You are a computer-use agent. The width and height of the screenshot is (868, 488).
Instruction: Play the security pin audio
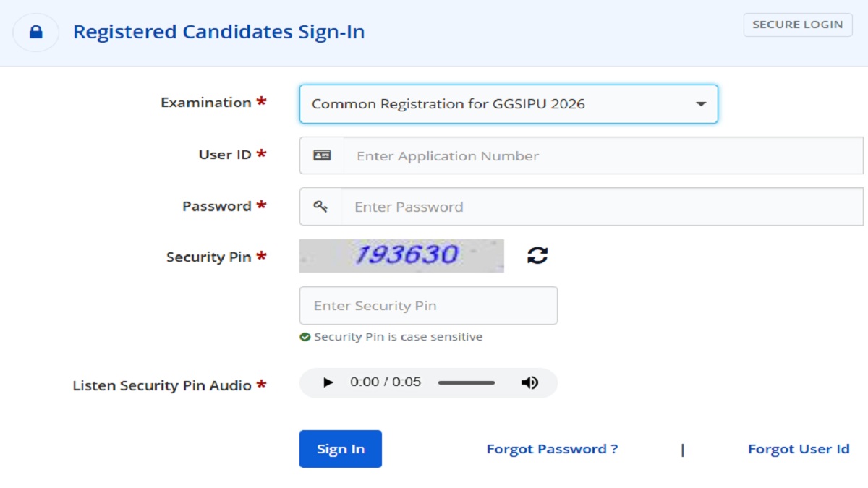click(x=328, y=382)
